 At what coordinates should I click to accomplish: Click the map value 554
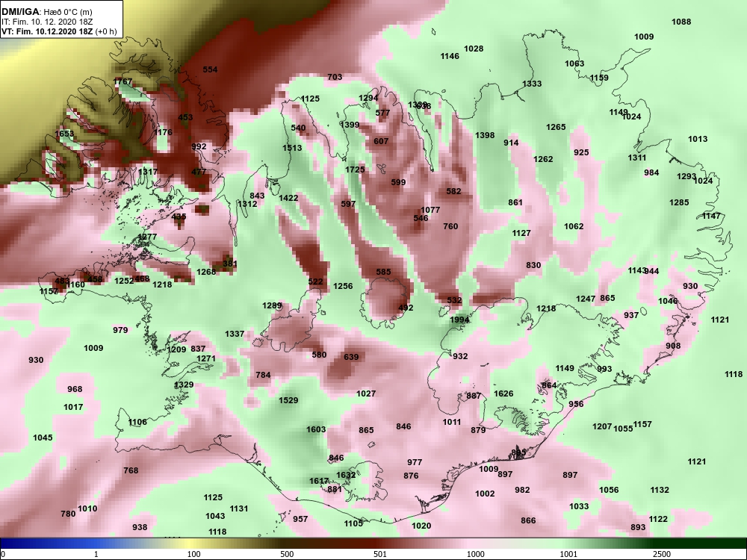(x=210, y=69)
